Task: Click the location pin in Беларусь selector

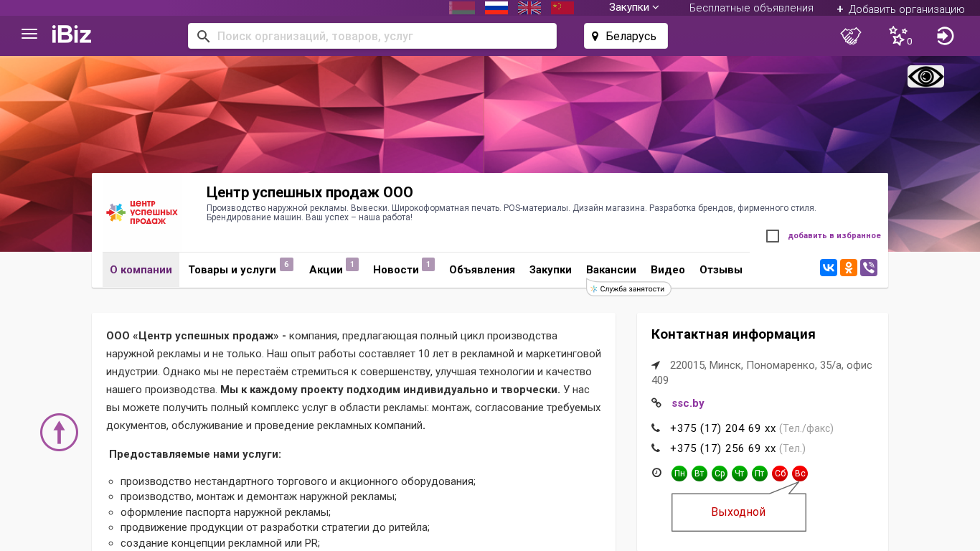Action: click(x=595, y=36)
